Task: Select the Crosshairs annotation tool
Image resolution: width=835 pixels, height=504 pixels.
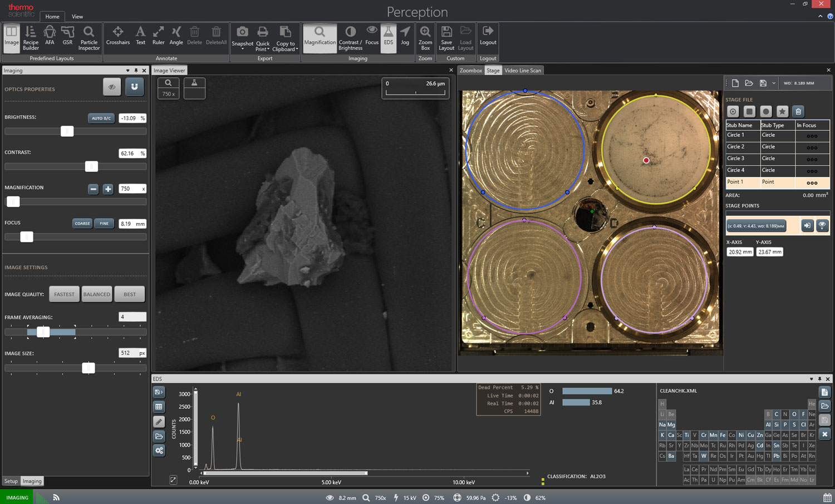Action: click(x=118, y=36)
